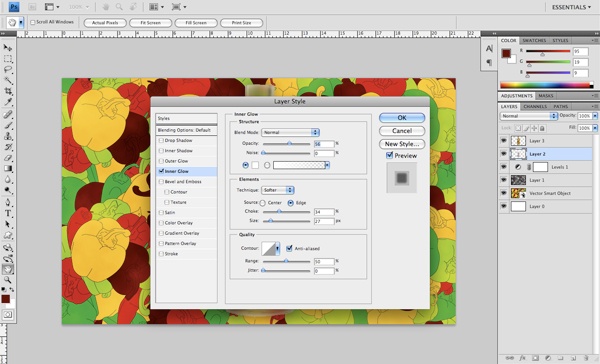Hide Layer 2 using its eye icon
Image resolution: width=600 pixels, height=364 pixels.
pos(504,154)
